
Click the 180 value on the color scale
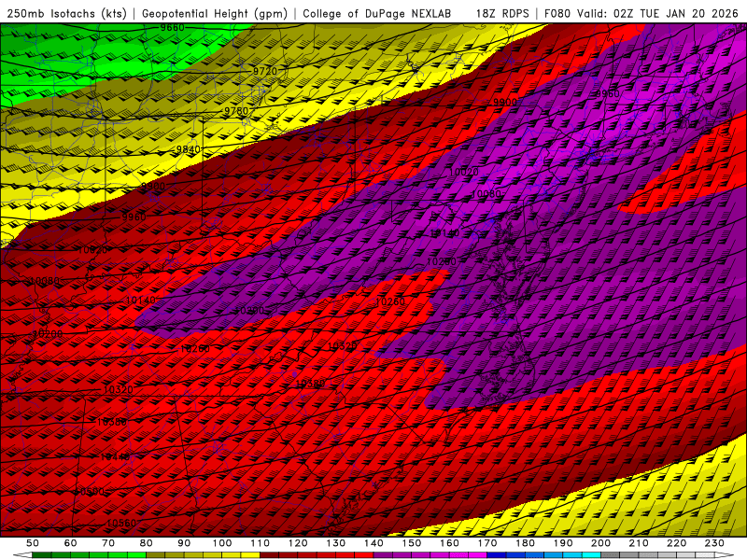pos(525,543)
